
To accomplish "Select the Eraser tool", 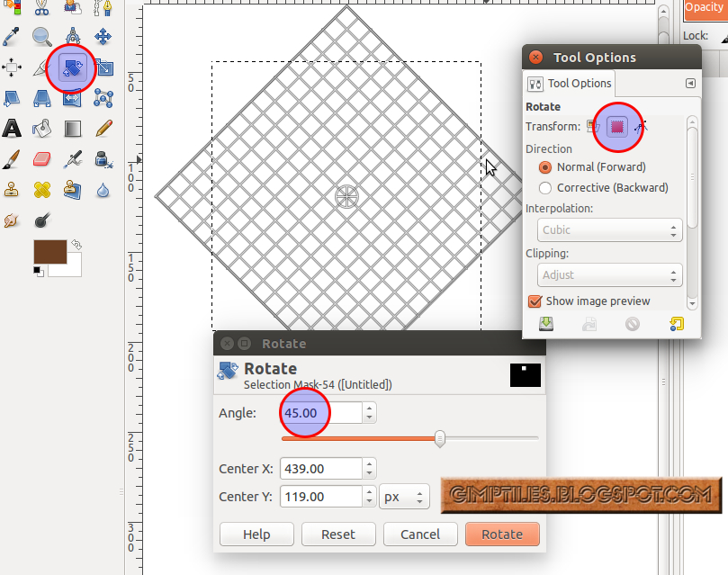I will (42, 158).
